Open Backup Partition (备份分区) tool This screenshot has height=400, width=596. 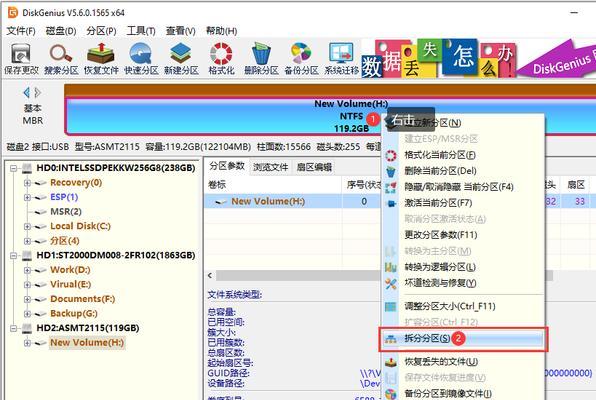coord(301,59)
